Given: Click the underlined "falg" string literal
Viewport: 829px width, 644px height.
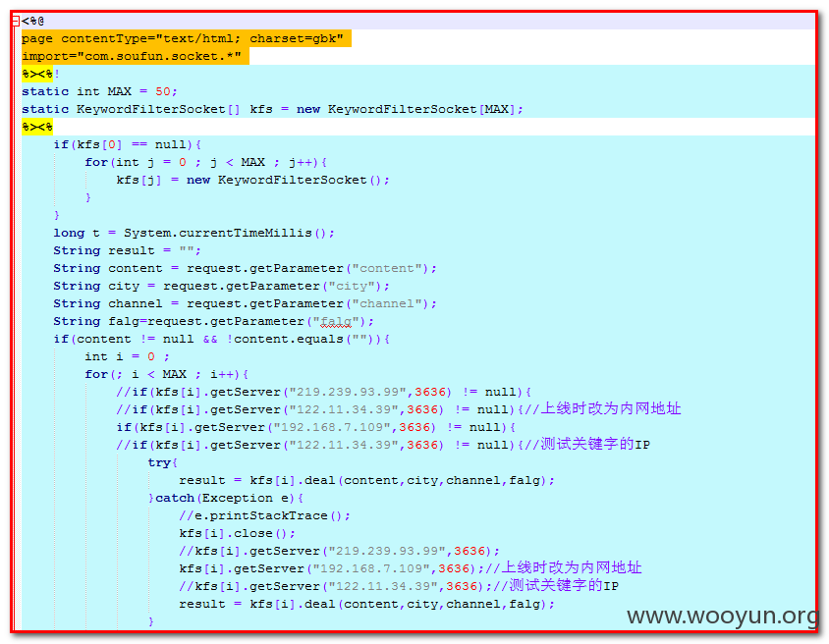Looking at the screenshot, I should point(336,321).
